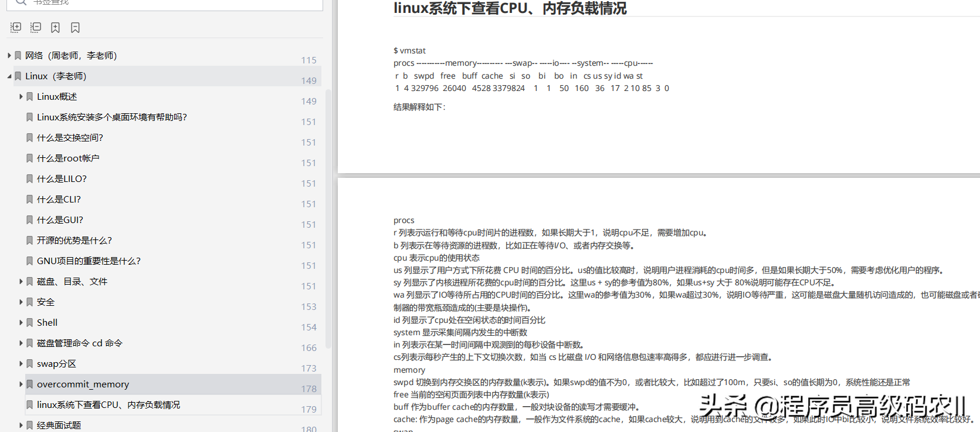Click the bookmark icon beside overcommit_memory
This screenshot has width=980, height=432.
pyautogui.click(x=29, y=384)
